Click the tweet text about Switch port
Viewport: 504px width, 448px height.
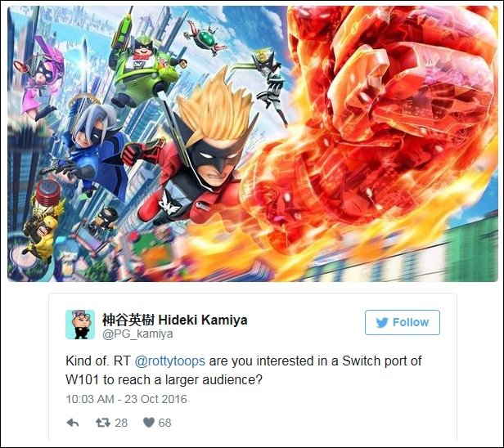click(x=243, y=370)
